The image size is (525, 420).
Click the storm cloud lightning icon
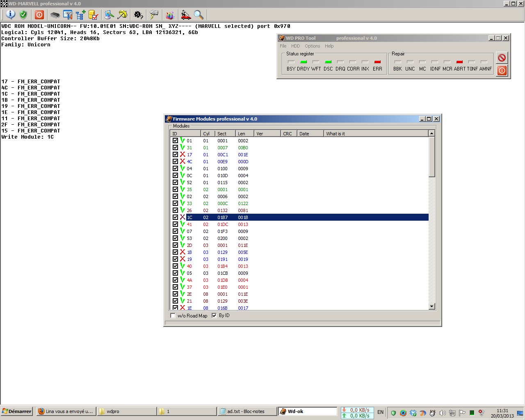click(154, 15)
